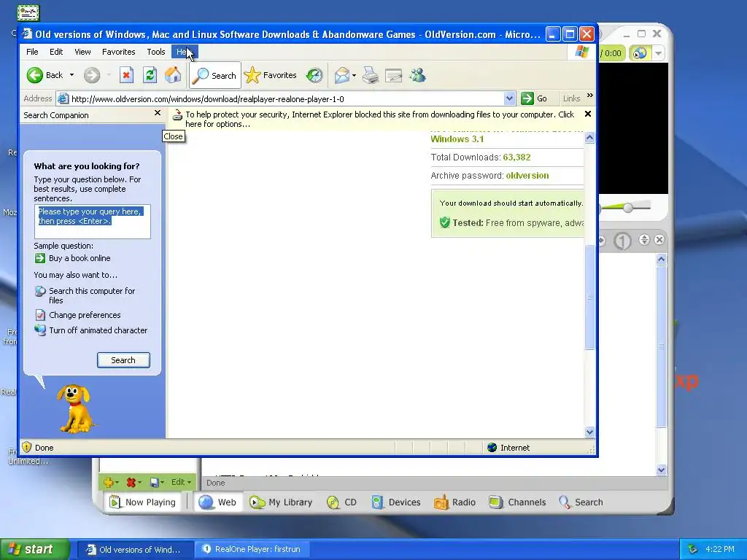This screenshot has height=560, width=747.
Task: Click the Search button in Search Companion
Action: coord(123,360)
